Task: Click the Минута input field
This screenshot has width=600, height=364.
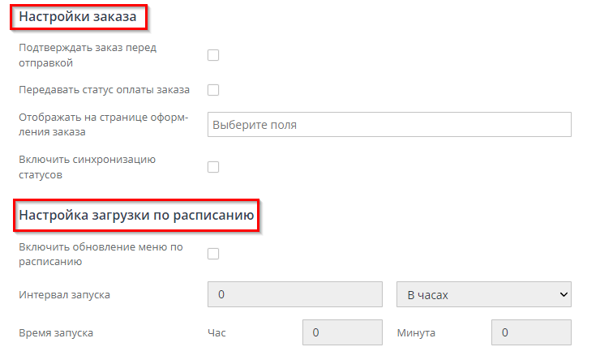Action: 530,332
